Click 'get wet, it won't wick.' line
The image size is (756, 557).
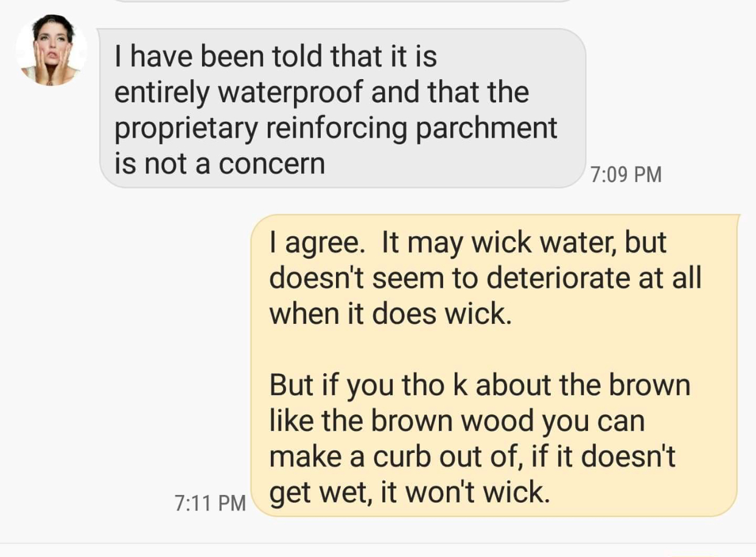[410, 492]
